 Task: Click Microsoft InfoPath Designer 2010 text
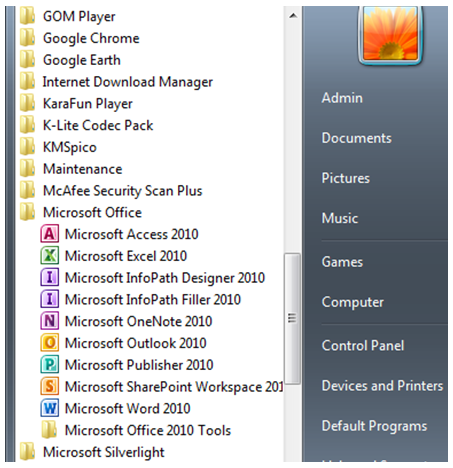tap(165, 278)
